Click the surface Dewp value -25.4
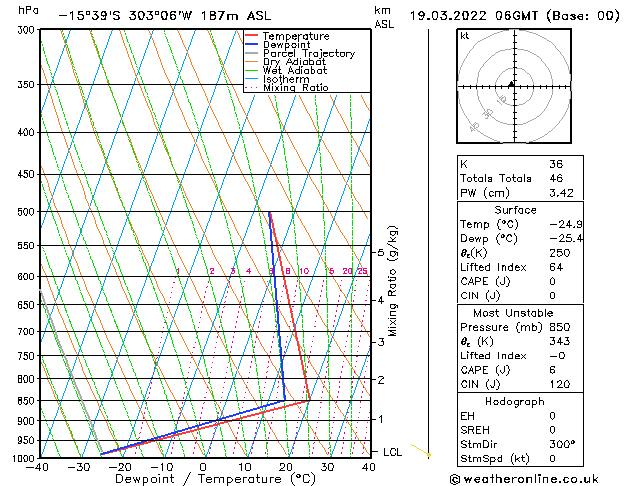 pyautogui.click(x=566, y=239)
